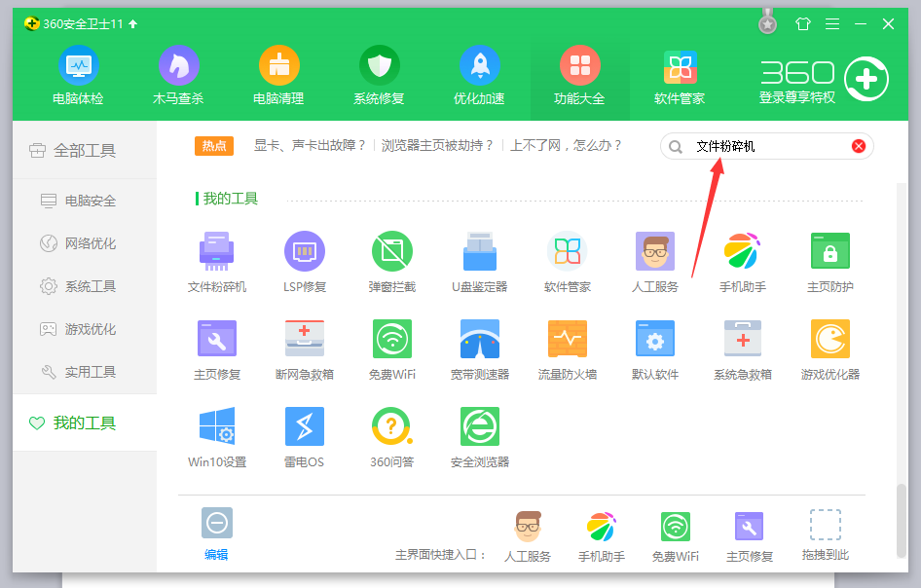
Task: Open the 360问答 tool
Action: (391, 438)
